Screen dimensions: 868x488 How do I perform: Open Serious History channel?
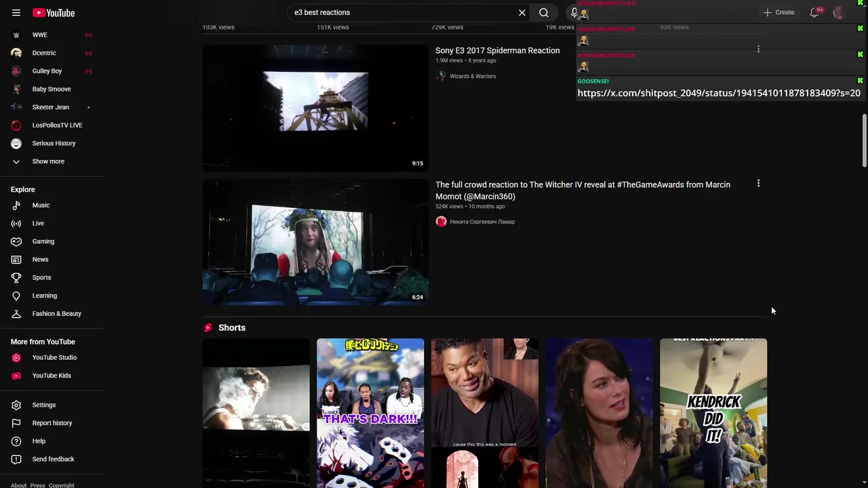point(52,143)
